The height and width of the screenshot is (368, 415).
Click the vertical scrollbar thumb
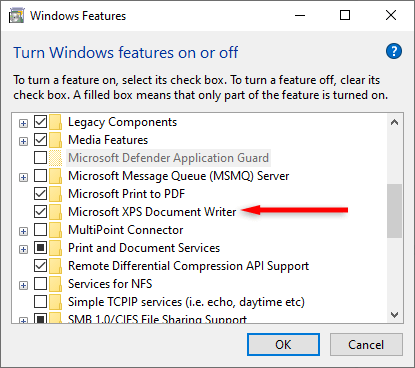(394, 211)
